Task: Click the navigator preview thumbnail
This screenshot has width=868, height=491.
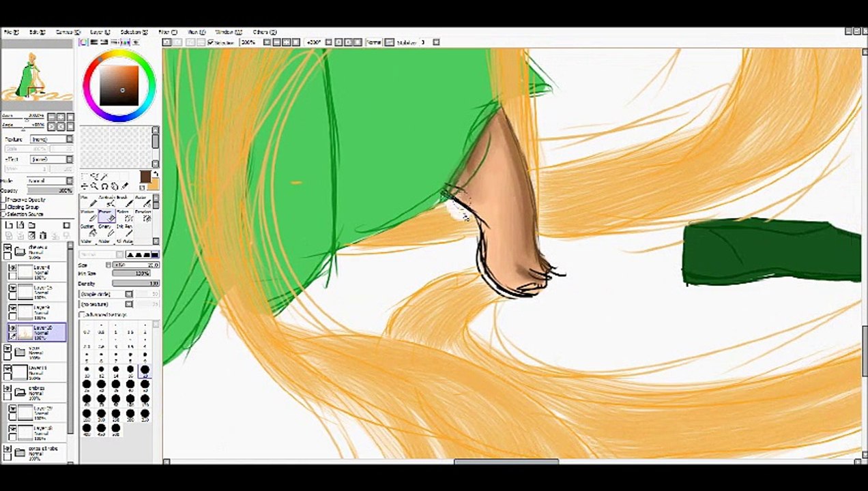Action: [37, 74]
